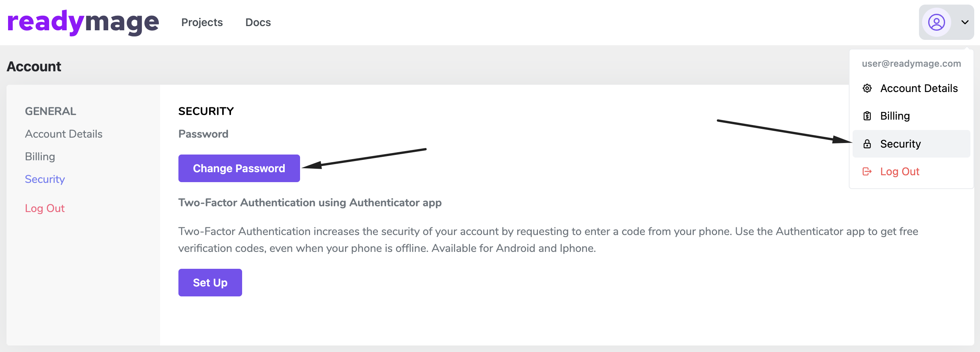
Task: Choose Log Out from the dropdown menu
Action: tap(899, 171)
